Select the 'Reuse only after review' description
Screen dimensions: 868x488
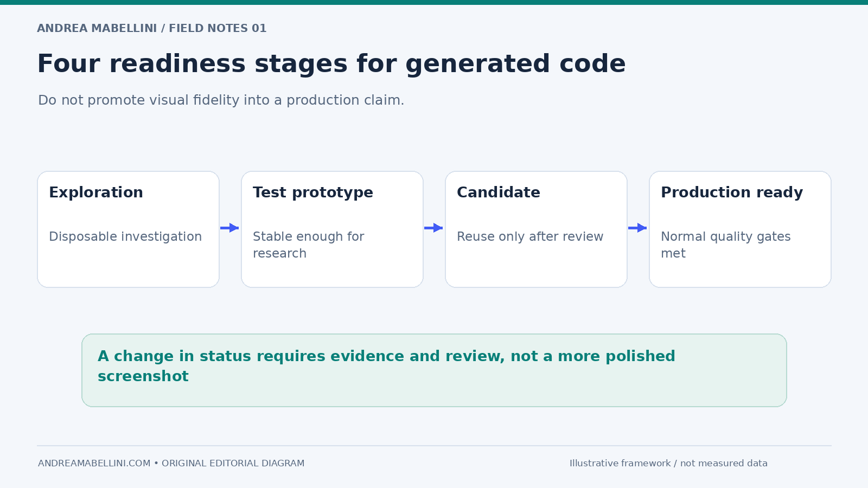[530, 237]
